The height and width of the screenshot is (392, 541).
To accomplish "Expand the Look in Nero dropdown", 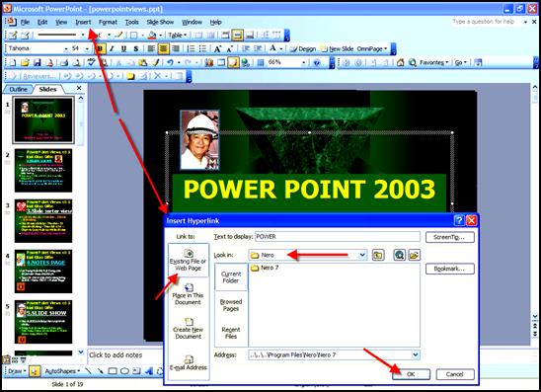I will tap(362, 255).
